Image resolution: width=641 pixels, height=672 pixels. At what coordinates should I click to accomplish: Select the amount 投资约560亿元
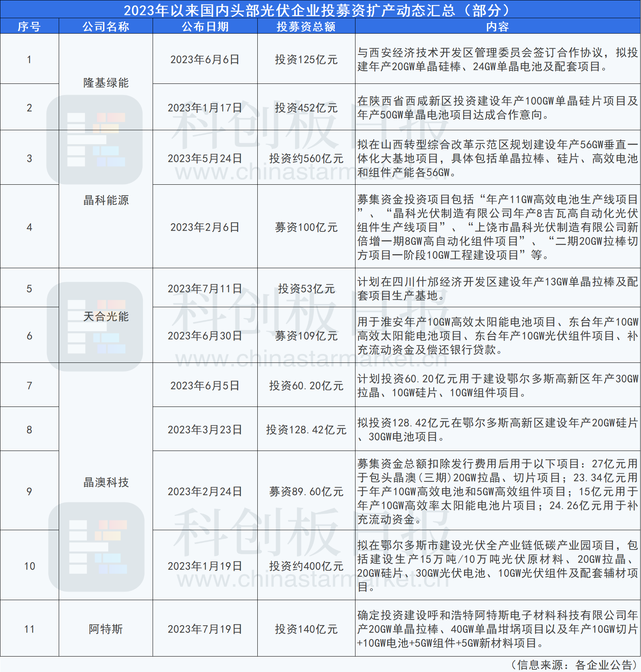(306, 158)
